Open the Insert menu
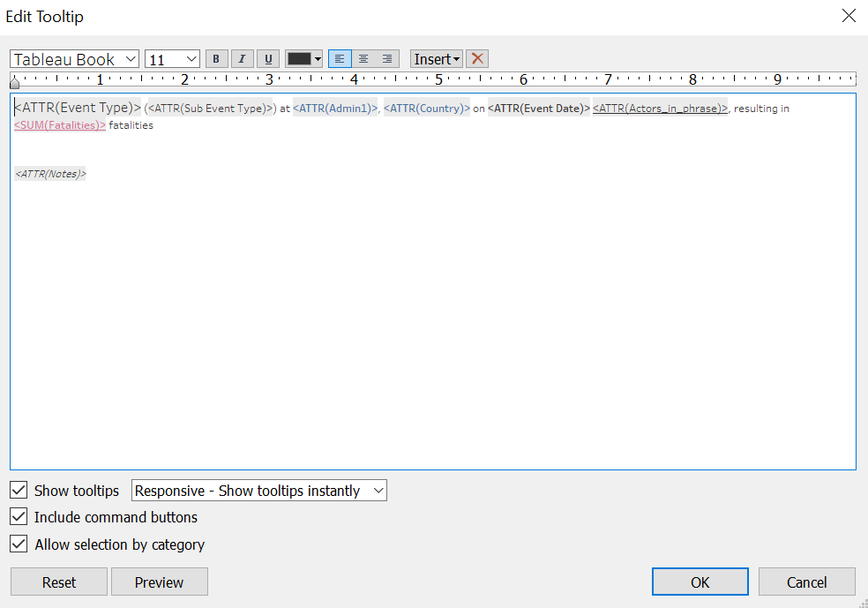 [437, 59]
